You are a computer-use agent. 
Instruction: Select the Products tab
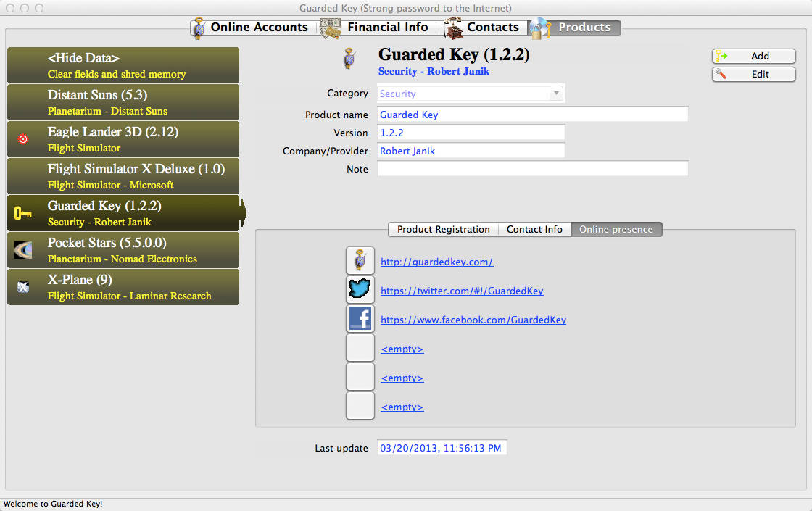(574, 27)
